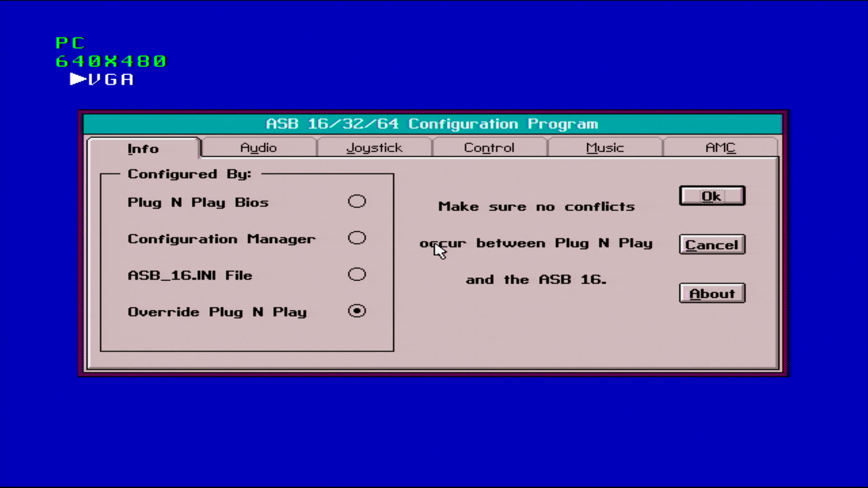
Task: Open the Joystick tab
Action: 374,148
